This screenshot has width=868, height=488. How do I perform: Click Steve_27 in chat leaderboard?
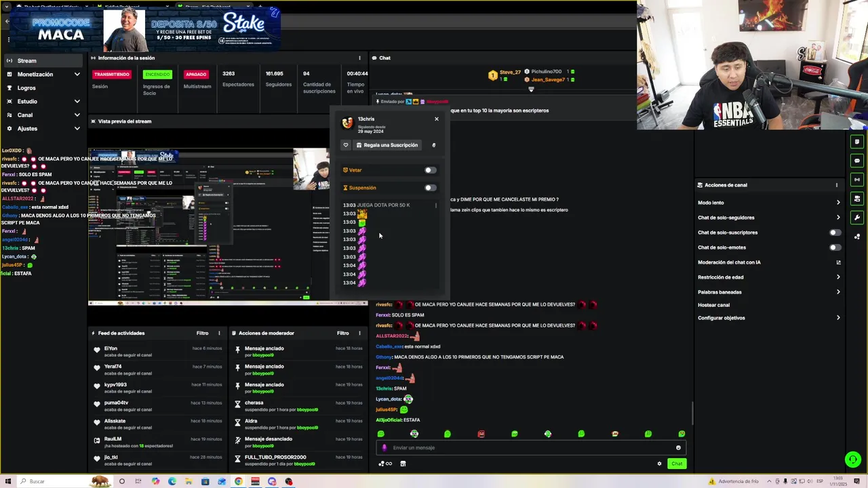pyautogui.click(x=510, y=73)
